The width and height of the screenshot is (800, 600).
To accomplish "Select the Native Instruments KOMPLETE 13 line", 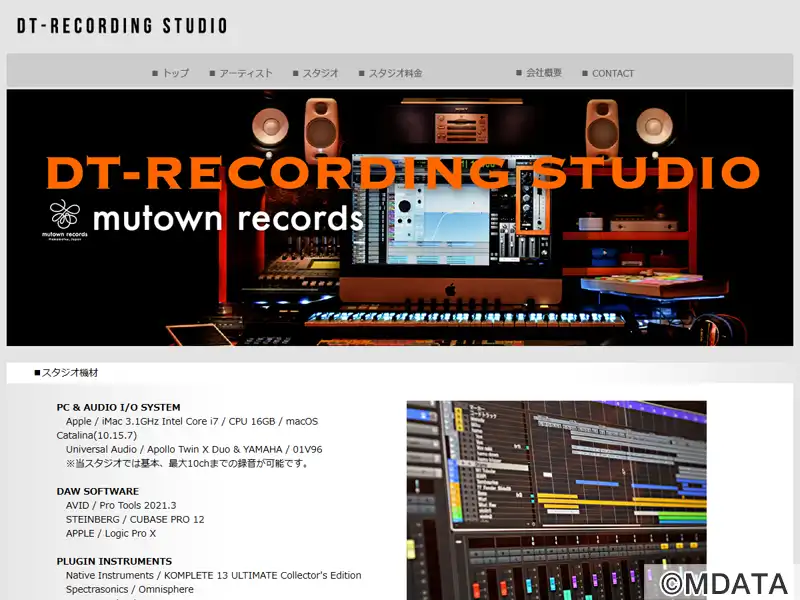I will coord(213,576).
